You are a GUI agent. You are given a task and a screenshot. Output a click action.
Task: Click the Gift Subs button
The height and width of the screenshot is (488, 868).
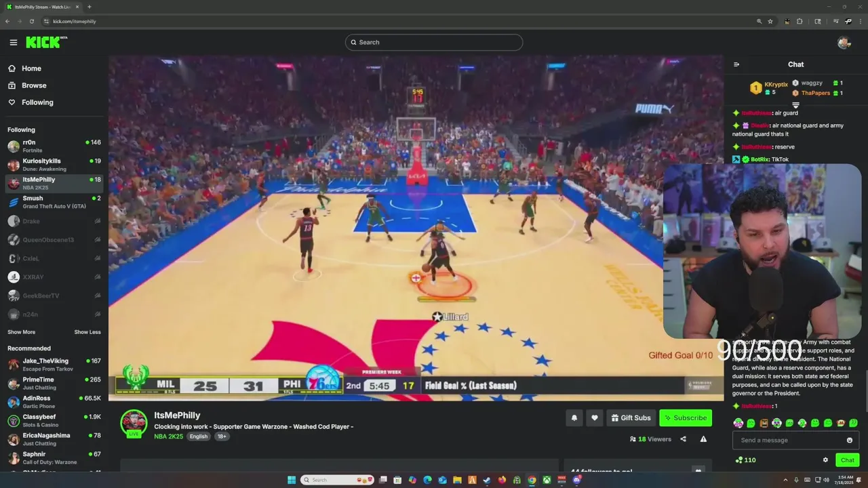coord(631,418)
